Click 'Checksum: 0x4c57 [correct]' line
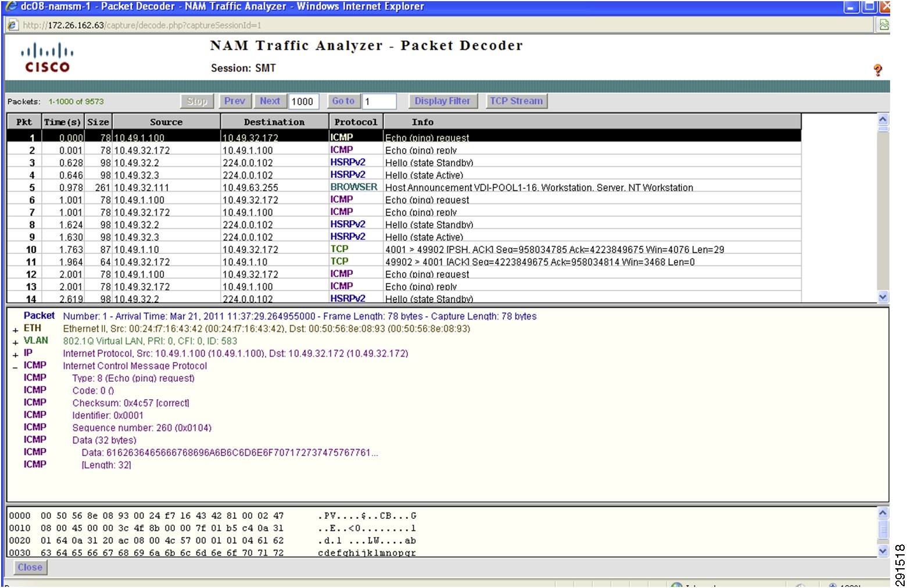Screen dimensions: 907x588 pos(131,403)
